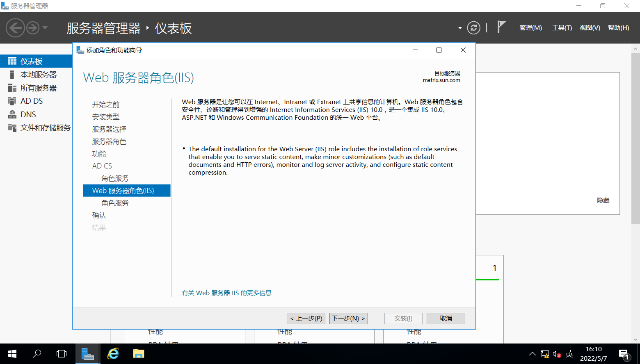Click the network status tray icon

coord(545,354)
